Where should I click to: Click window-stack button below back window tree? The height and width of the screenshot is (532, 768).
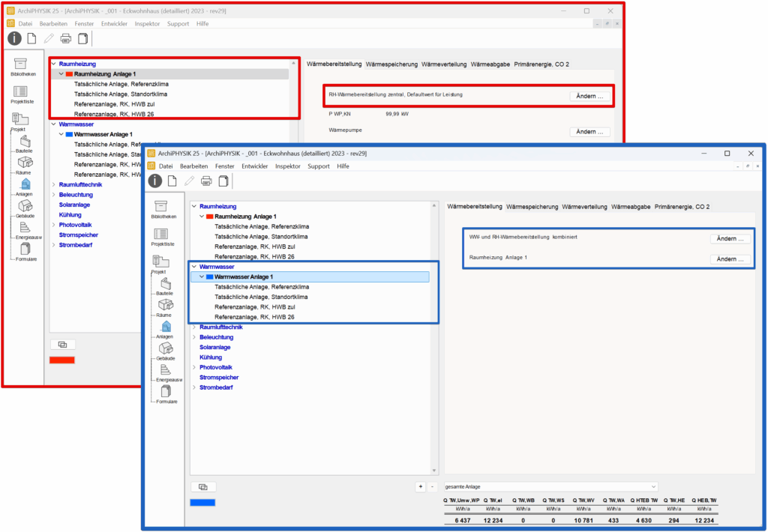pos(63,345)
